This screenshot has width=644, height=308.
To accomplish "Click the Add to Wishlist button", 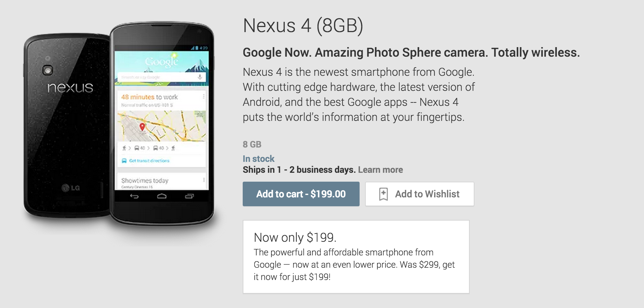I will coord(420,194).
